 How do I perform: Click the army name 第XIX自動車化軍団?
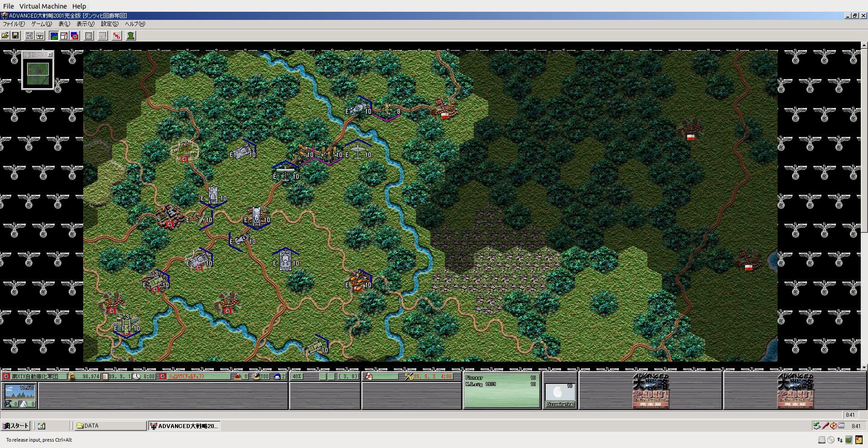34,376
